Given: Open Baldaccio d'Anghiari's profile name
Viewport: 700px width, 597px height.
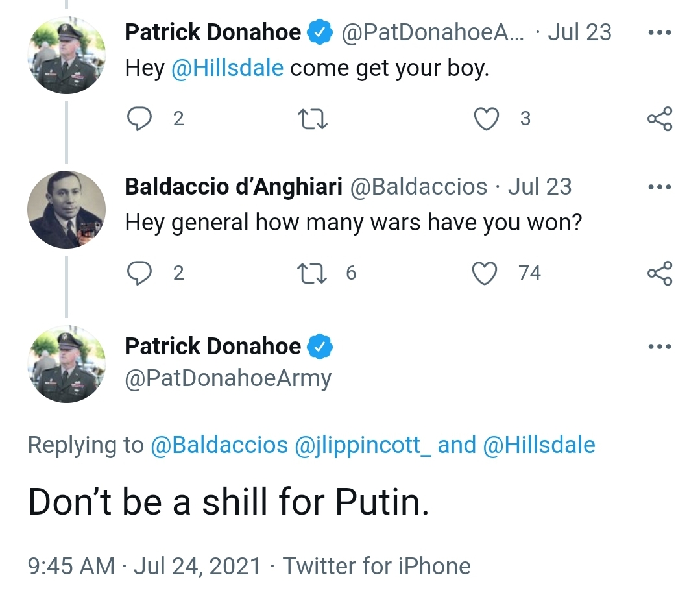Looking at the screenshot, I should click(234, 187).
